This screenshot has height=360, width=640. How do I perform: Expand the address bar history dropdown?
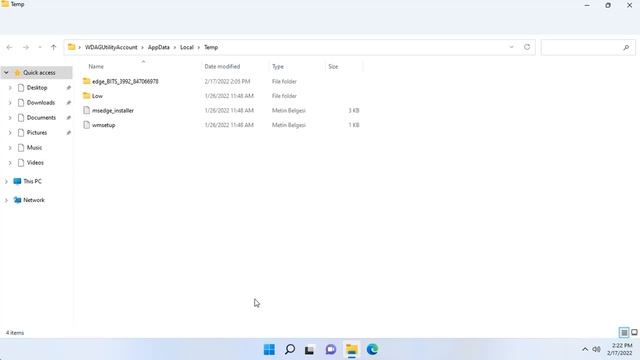tap(511, 47)
